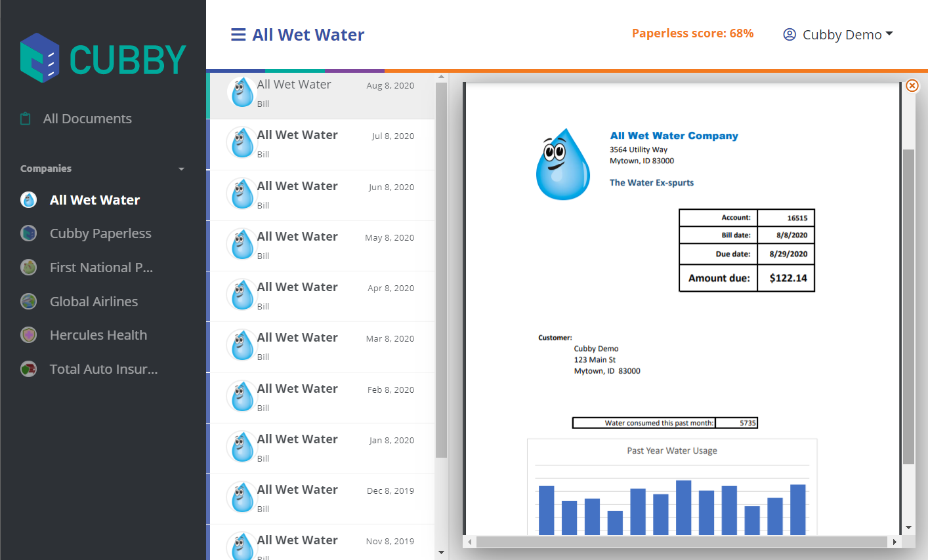Viewport: 928px width, 560px height.
Task: Click the All Documents clipboard icon
Action: 26,119
